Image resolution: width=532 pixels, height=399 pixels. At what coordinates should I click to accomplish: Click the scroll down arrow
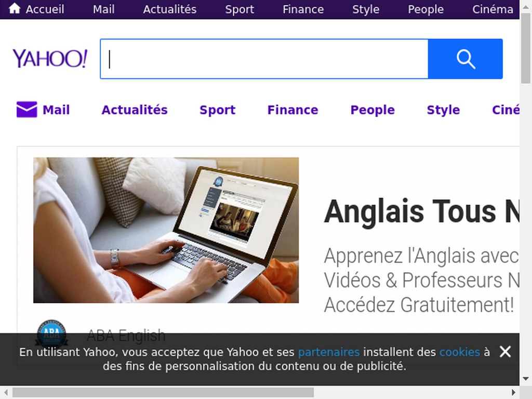click(x=526, y=379)
